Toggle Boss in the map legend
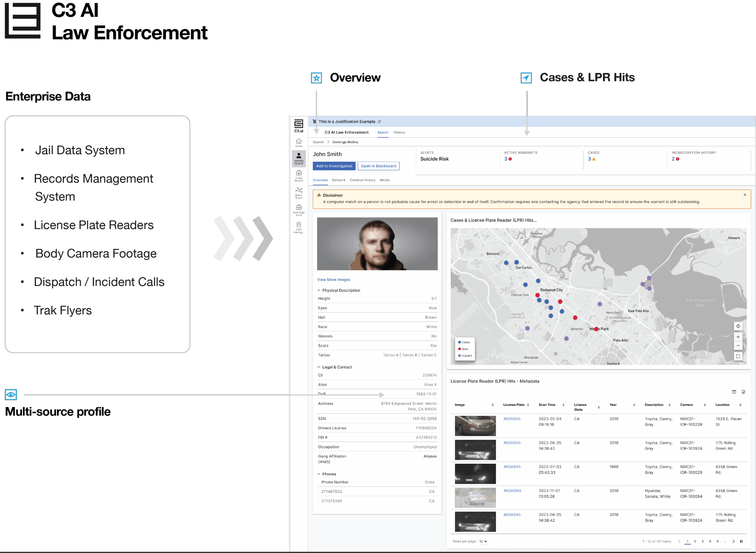The image size is (756, 553). [x=463, y=349]
